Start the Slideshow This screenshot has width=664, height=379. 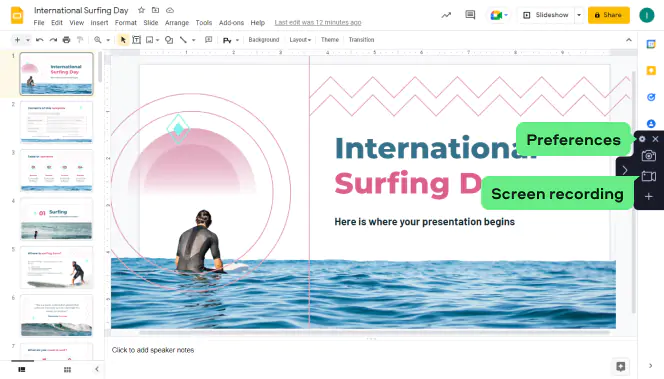point(546,15)
